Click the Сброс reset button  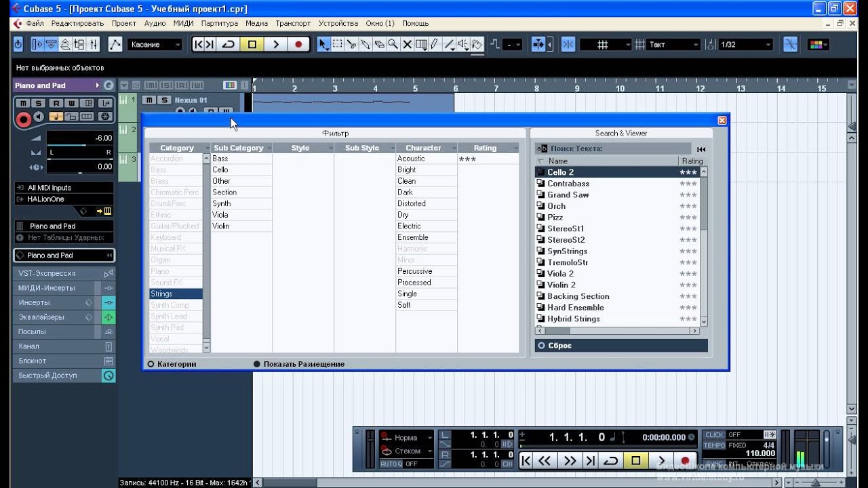(x=621, y=346)
